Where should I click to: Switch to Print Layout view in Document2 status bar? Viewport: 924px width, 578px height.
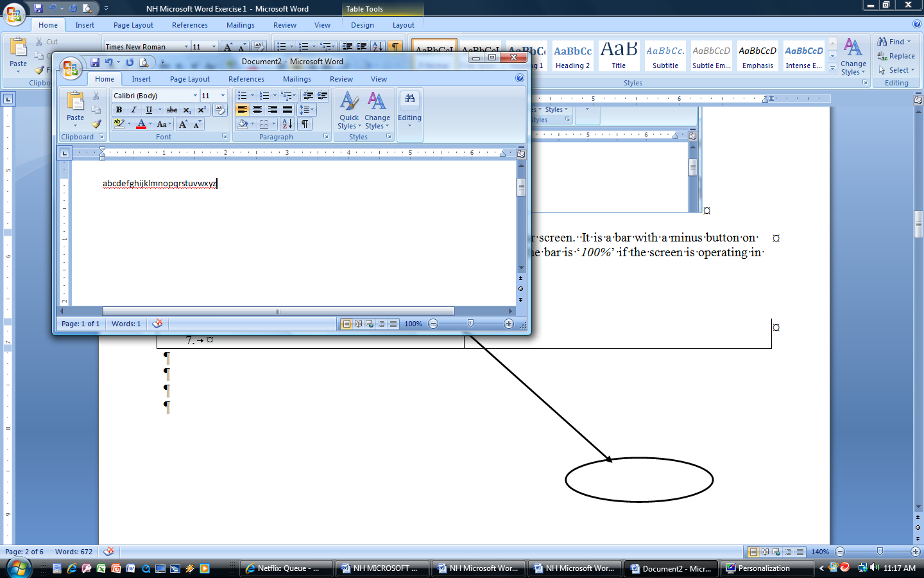346,324
